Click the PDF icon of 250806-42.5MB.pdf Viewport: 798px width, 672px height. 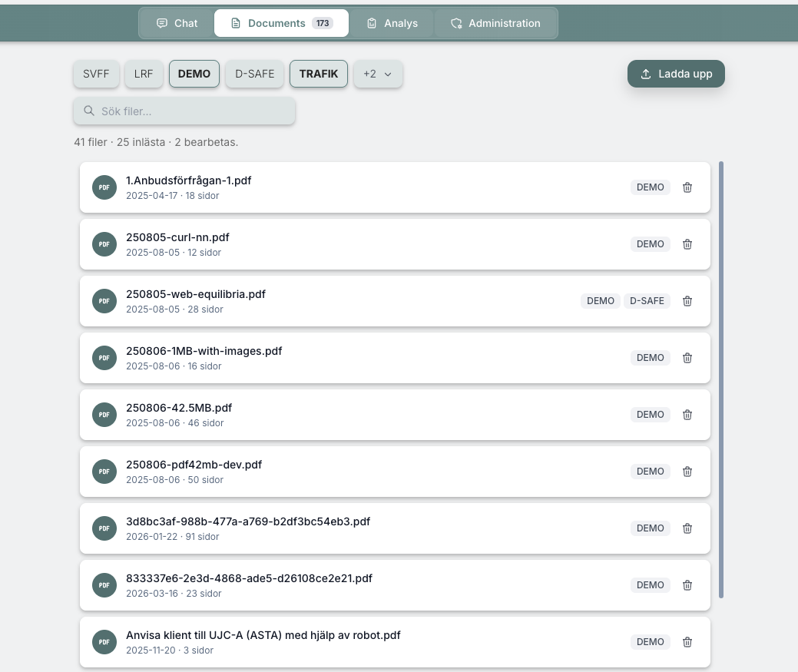point(104,415)
